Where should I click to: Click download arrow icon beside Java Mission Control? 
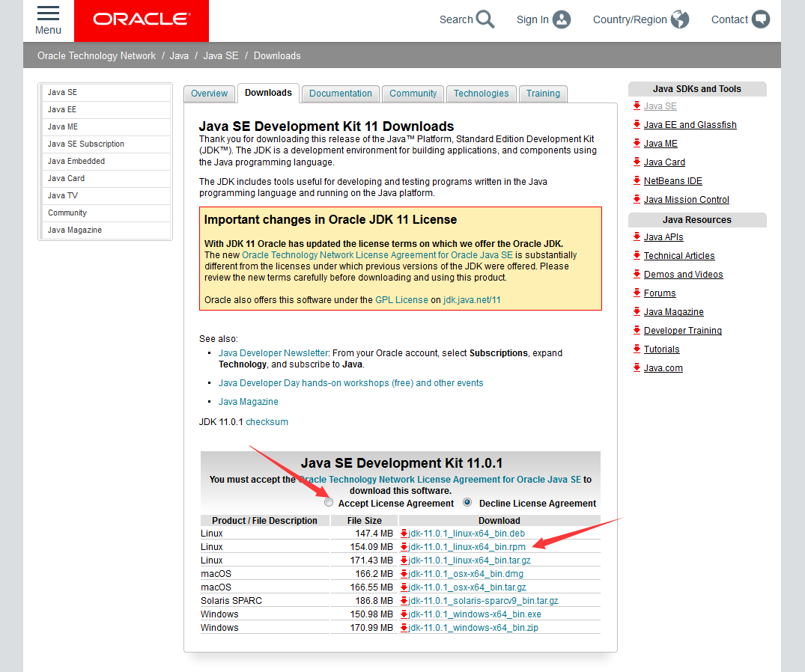[637, 199]
